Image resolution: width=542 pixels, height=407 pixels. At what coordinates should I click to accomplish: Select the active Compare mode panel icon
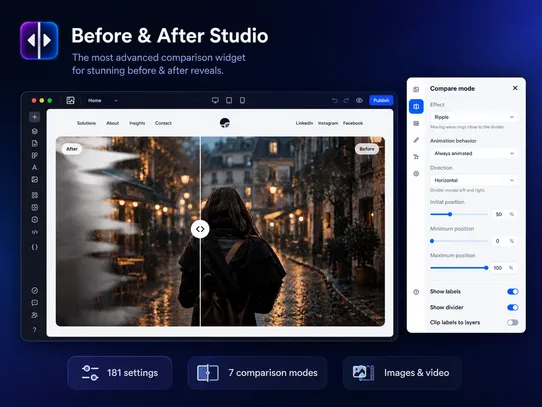(416, 107)
